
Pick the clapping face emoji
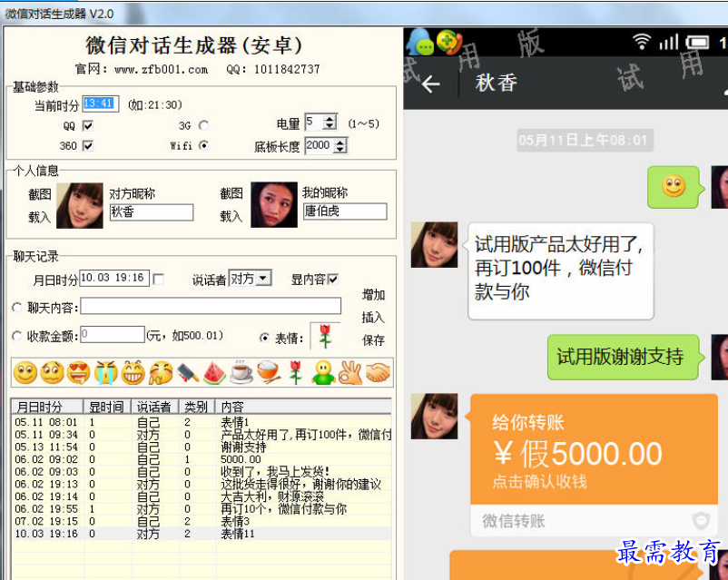(160, 372)
